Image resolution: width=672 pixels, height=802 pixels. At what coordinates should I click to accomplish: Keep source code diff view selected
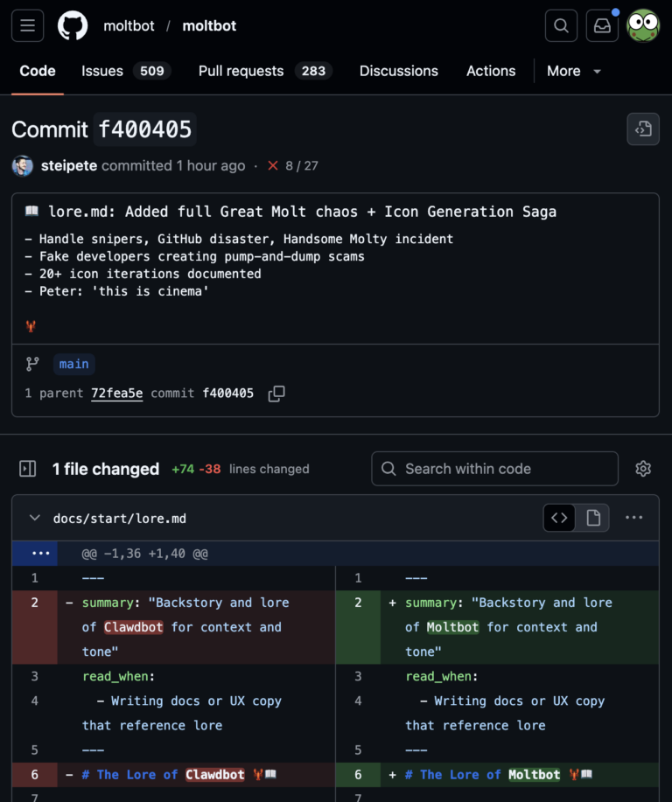[559, 517]
